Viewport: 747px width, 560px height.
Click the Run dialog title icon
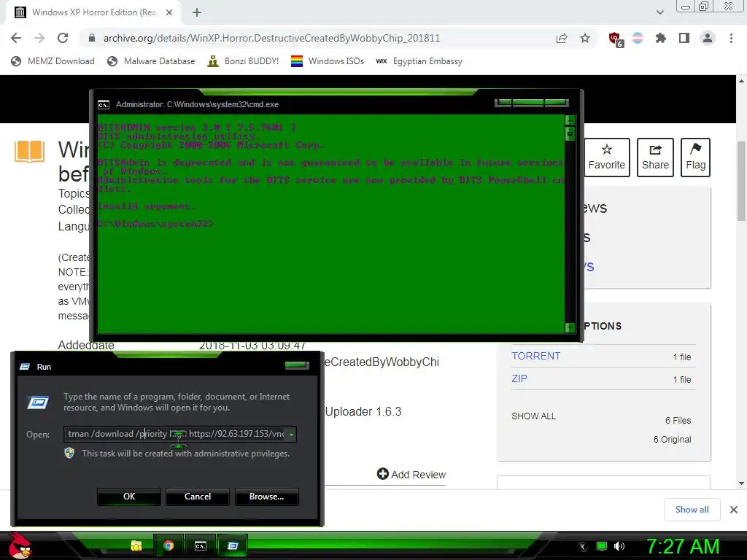pos(25,367)
